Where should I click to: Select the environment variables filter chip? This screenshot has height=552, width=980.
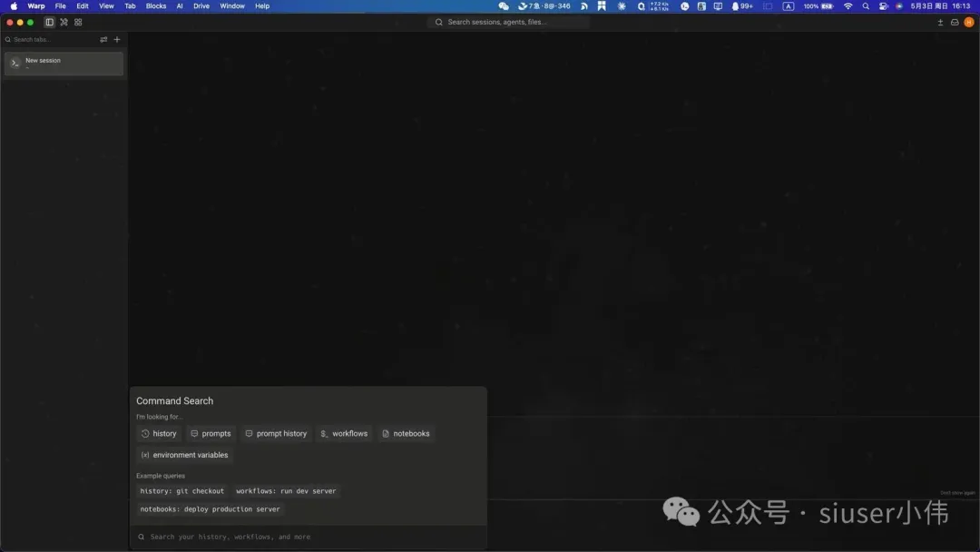tap(184, 455)
